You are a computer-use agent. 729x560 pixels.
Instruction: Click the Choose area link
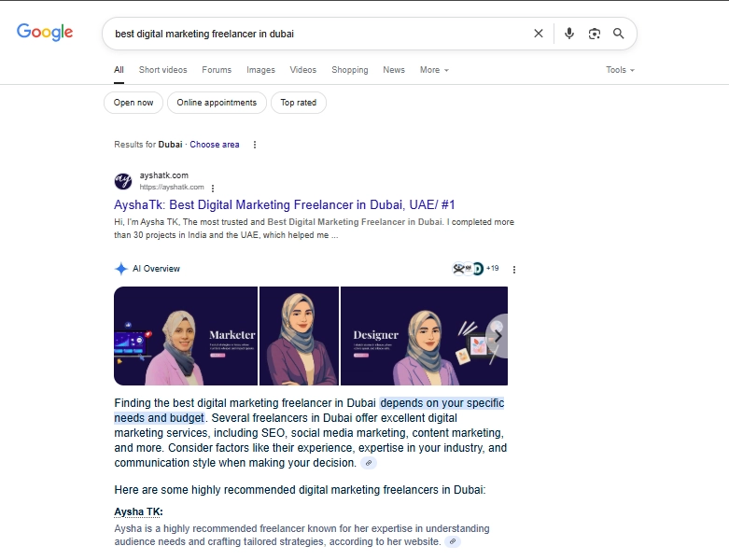click(x=215, y=145)
